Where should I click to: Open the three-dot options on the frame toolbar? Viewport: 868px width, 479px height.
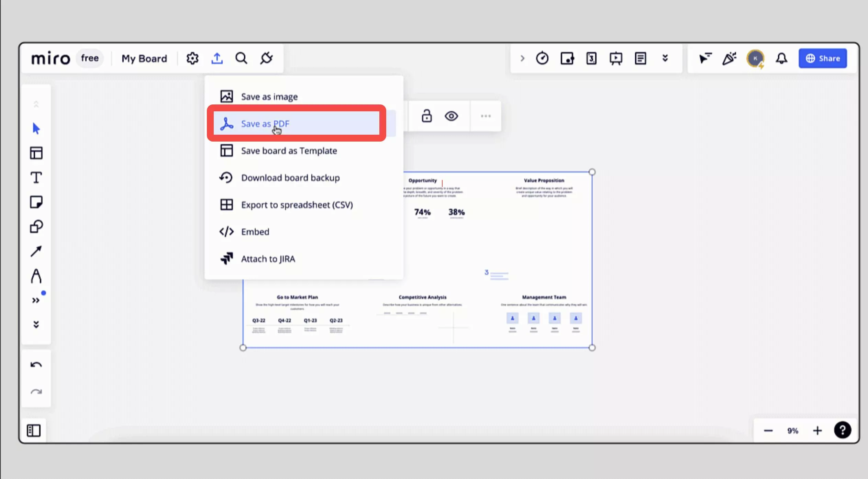pos(485,116)
